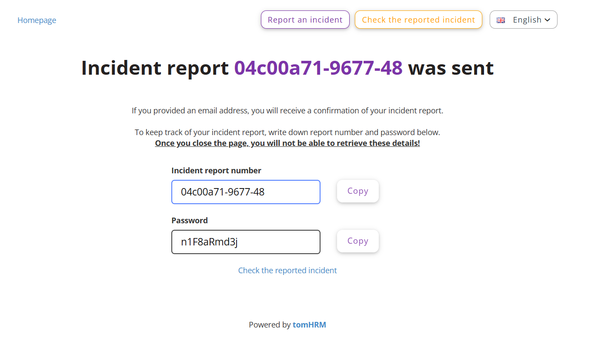The height and width of the screenshot is (364, 591).
Task: Click the 'was sent' heading text
Action: pos(451,68)
